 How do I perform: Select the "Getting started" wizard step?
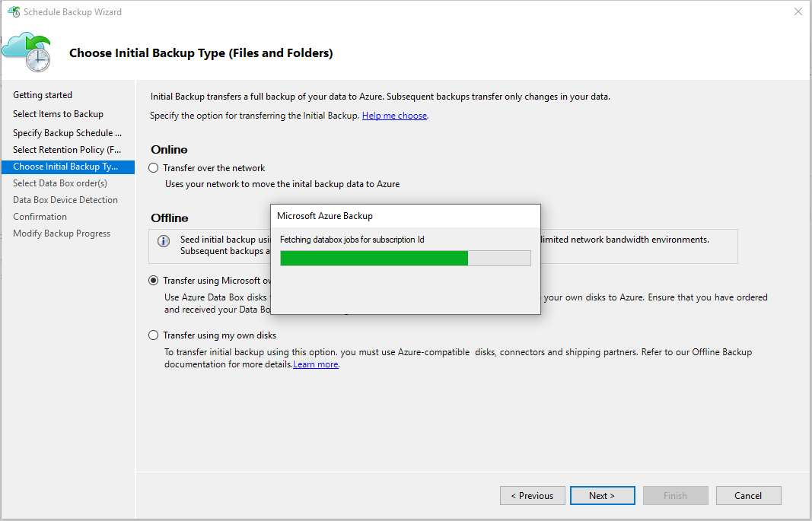[43, 94]
